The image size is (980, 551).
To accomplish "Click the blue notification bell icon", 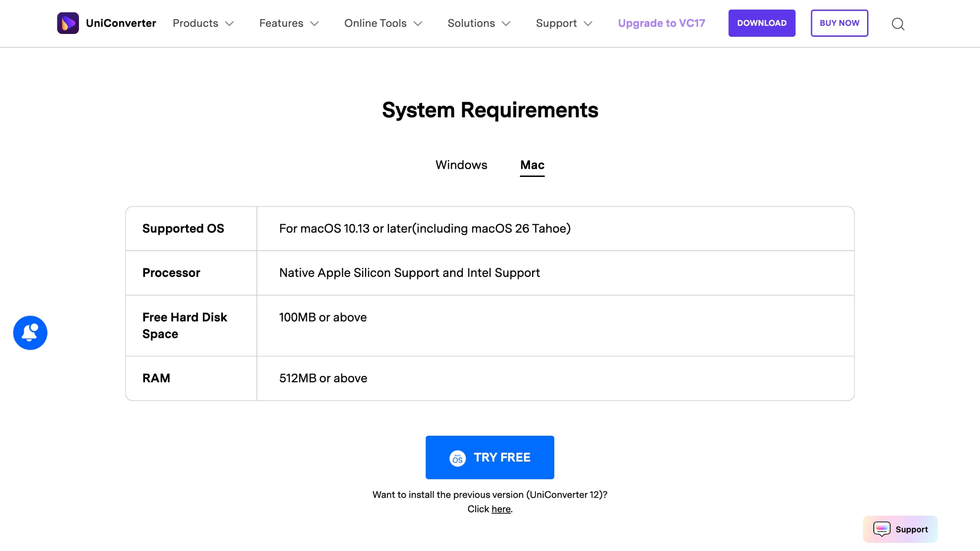I will (30, 332).
